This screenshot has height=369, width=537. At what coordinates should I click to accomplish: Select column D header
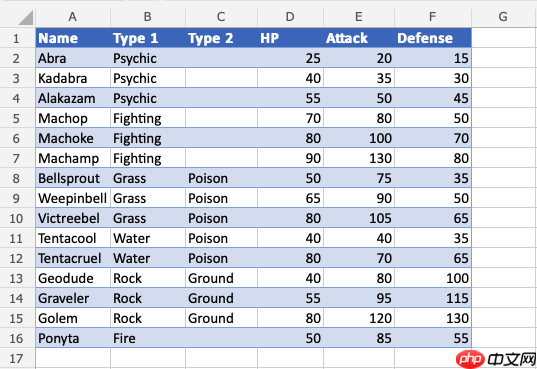pyautogui.click(x=290, y=17)
